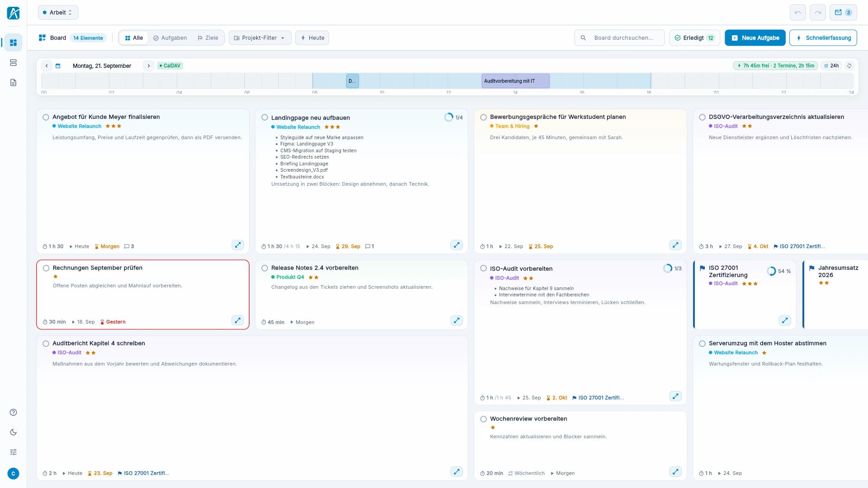Open Auditvorbereitung mit IT calendar event
868x488 pixels.
[x=515, y=81]
